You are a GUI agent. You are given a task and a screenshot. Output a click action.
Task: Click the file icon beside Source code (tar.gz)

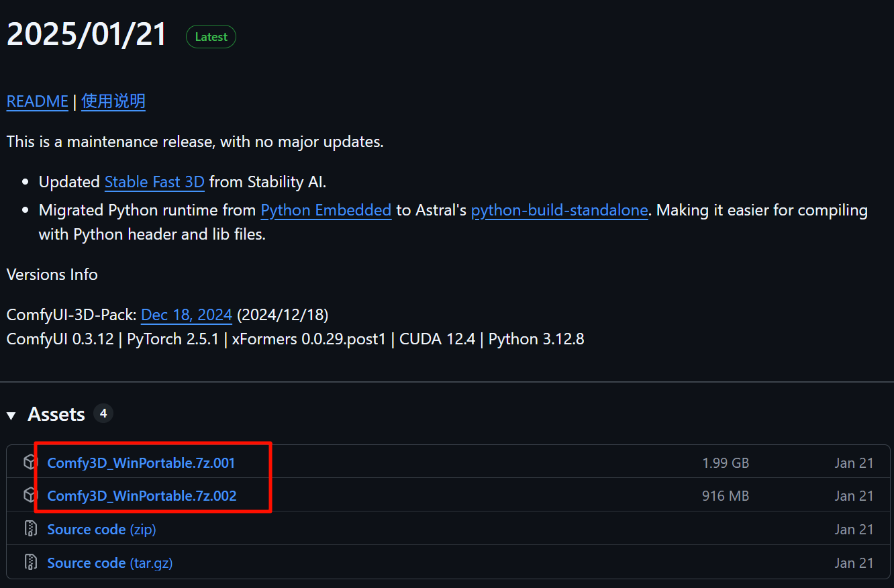point(30,562)
